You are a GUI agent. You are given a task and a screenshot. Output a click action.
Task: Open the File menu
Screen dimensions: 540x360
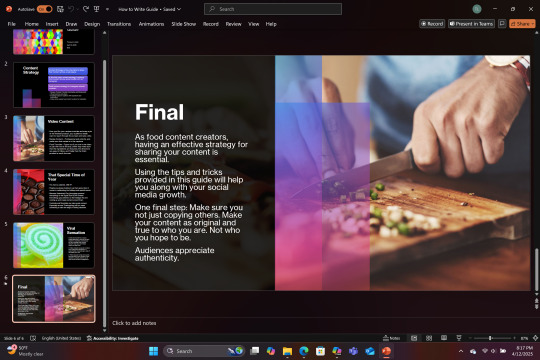tap(12, 24)
